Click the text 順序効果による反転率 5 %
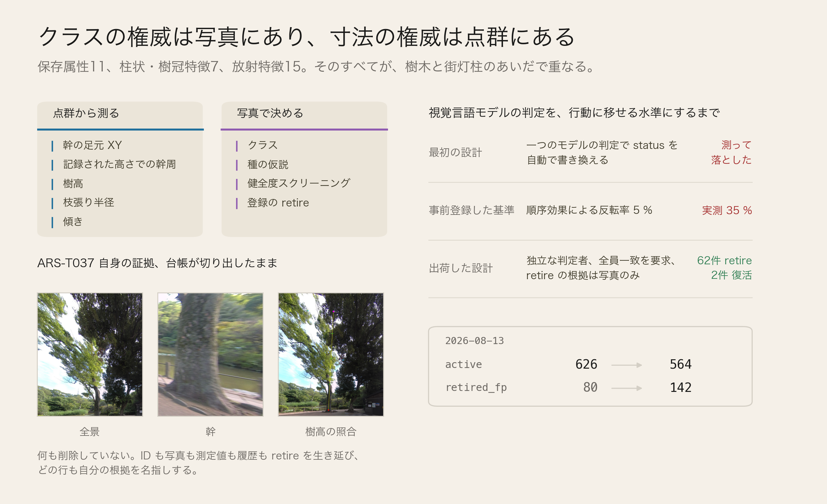Screen dimensions: 827x504 pos(589,210)
